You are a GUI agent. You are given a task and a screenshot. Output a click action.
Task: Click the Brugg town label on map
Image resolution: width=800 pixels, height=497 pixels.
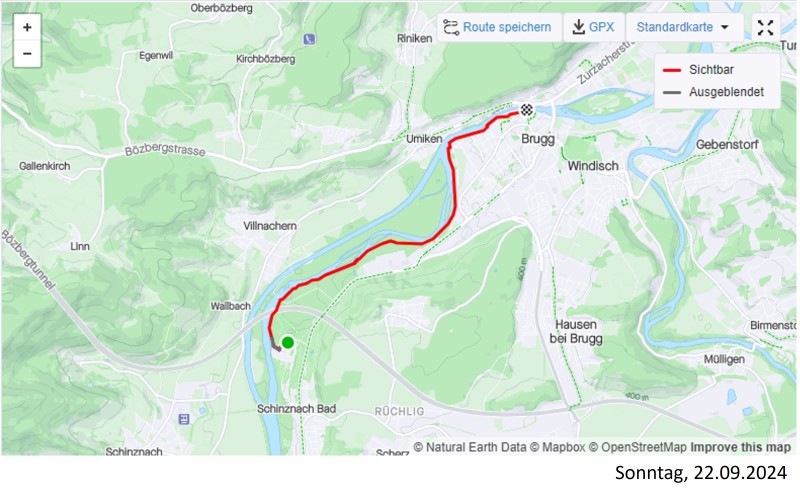point(538,139)
